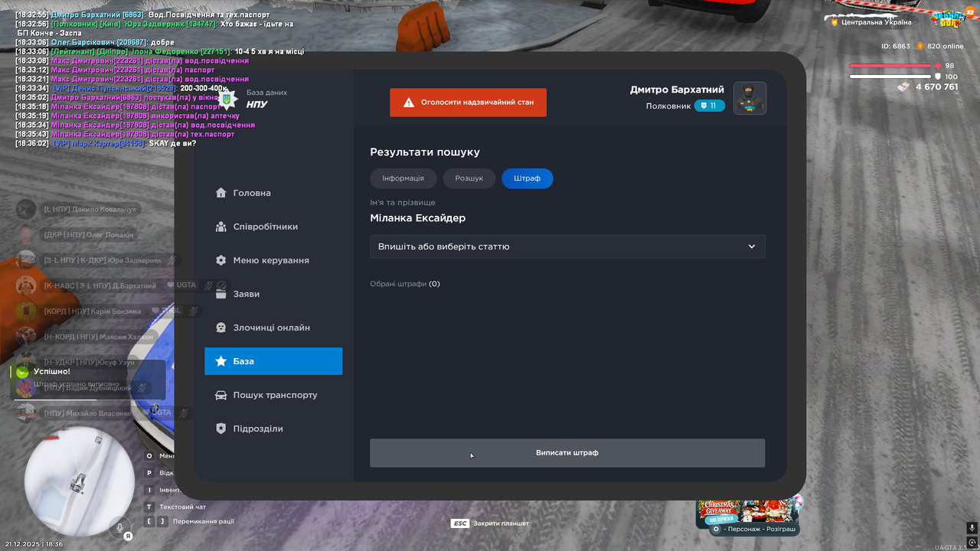
Task: Click the star icon beside База
Action: (x=221, y=361)
